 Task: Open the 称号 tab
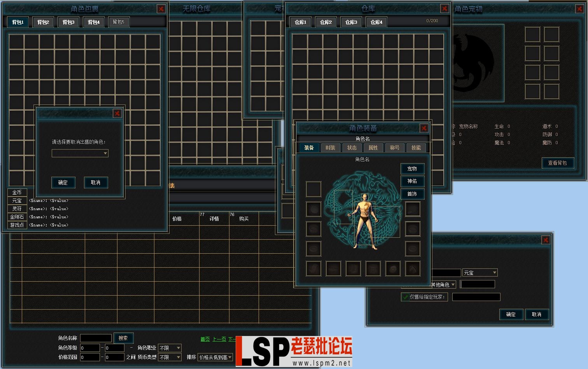click(395, 148)
